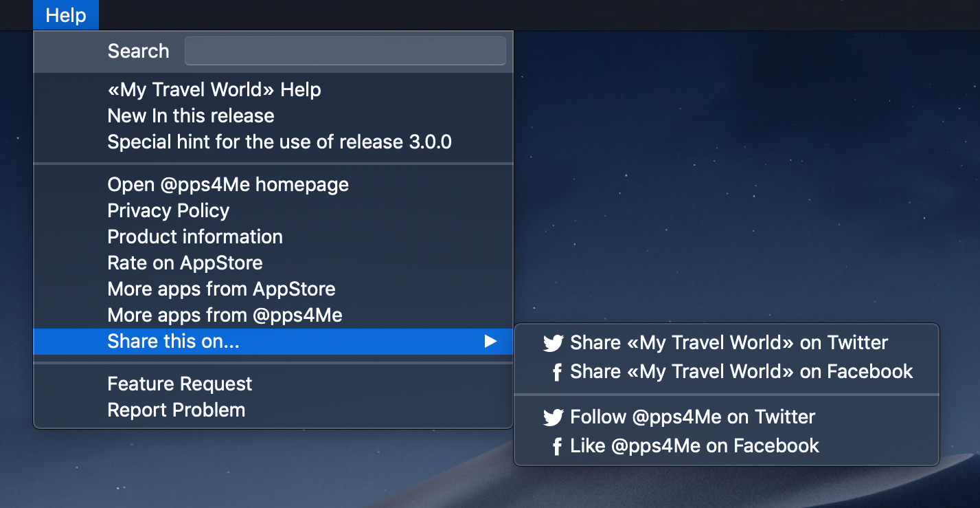
Task: Choose Rate on AppStore
Action: pyautogui.click(x=273, y=263)
